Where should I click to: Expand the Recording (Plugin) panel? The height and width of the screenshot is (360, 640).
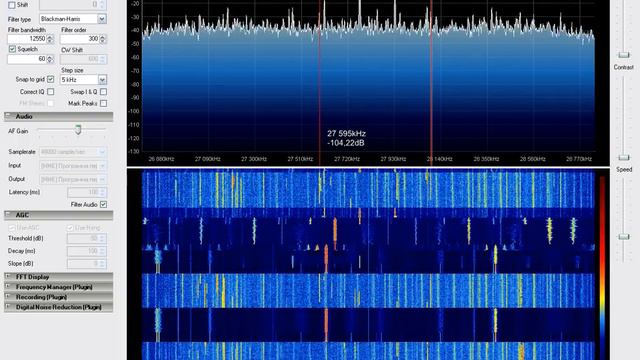58,297
